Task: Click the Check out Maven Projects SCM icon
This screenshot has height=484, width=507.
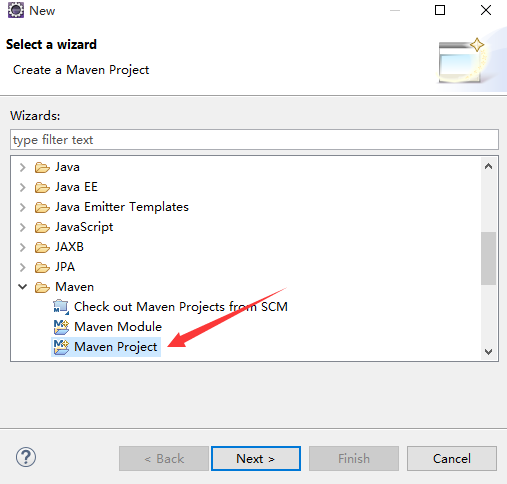Action: [x=61, y=307]
